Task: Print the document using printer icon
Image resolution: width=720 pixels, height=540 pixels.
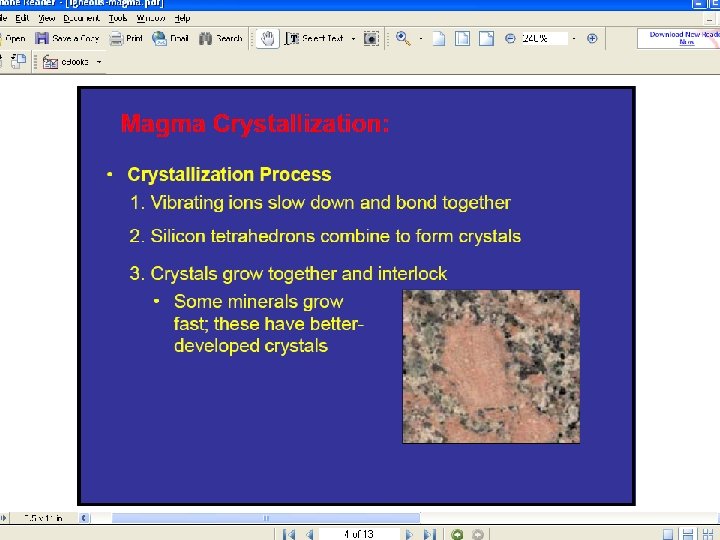Action: click(x=116, y=39)
